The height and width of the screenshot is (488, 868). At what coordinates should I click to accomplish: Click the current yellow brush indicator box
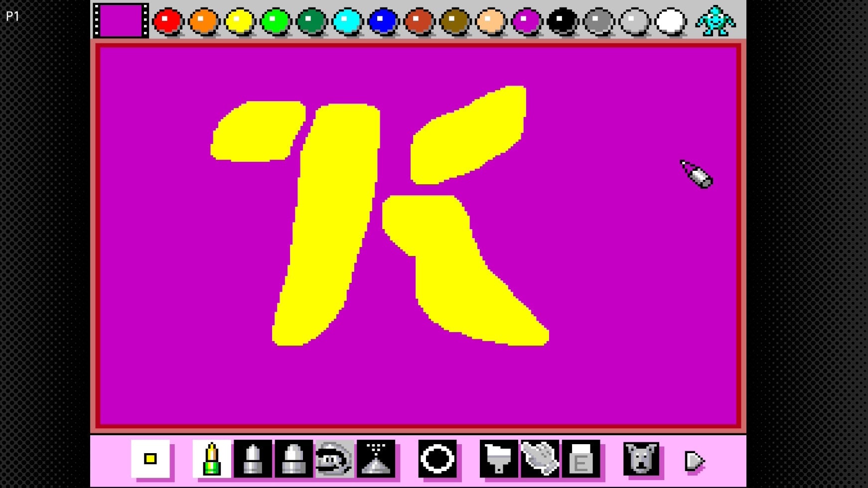click(150, 459)
